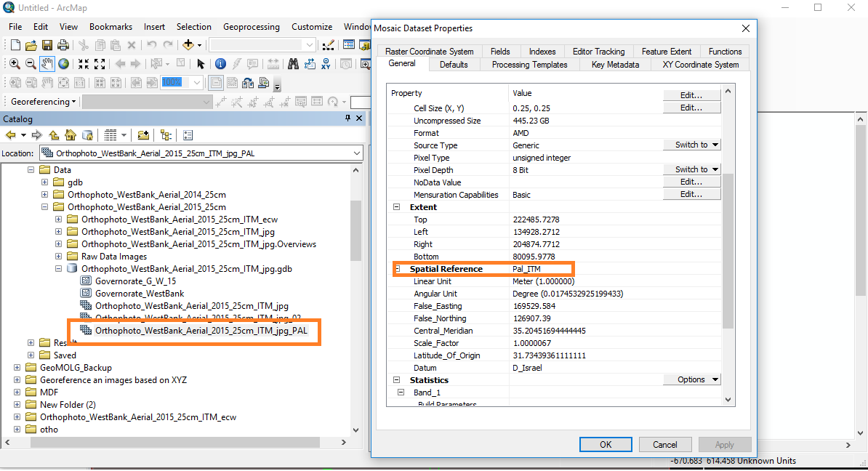The width and height of the screenshot is (868, 471).
Task: Click the Fixed Zoom Out arrows icon
Action: click(x=100, y=64)
